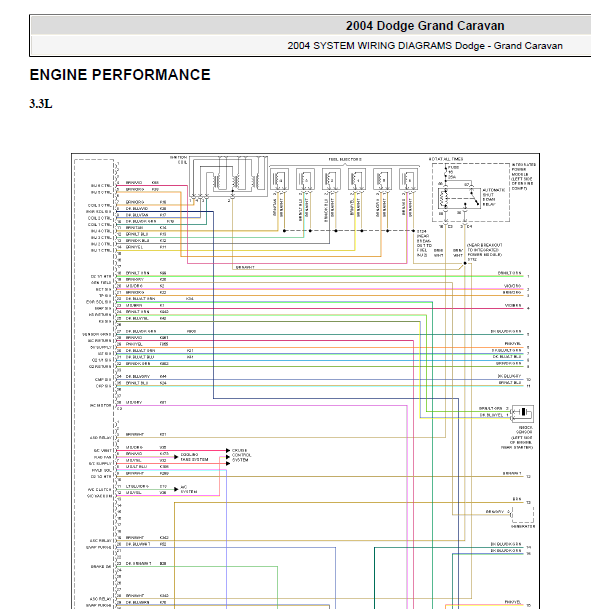Image resolution: width=591 pixels, height=609 pixels.
Task: Click the "5V SUPPLY" pin label
Action: [x=101, y=347]
